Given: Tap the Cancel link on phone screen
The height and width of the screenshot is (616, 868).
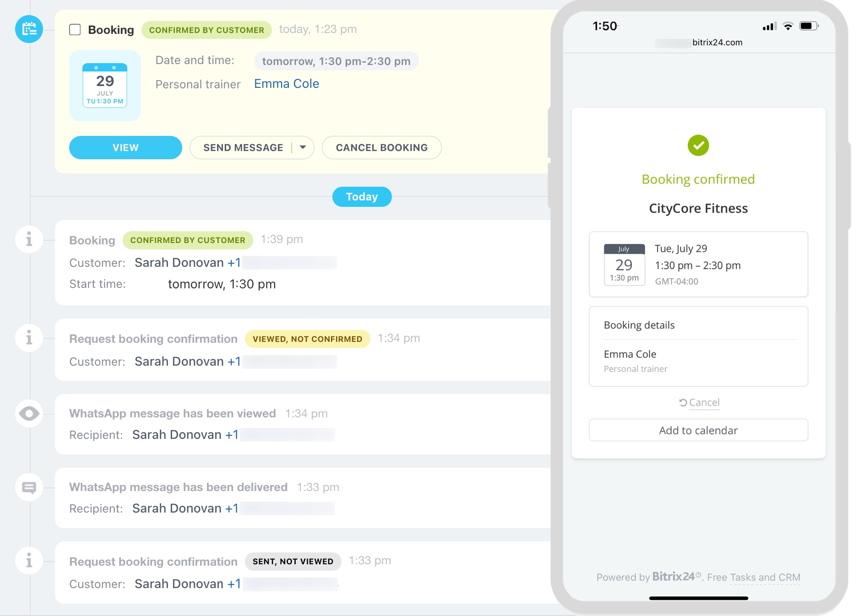Looking at the screenshot, I should [x=700, y=403].
